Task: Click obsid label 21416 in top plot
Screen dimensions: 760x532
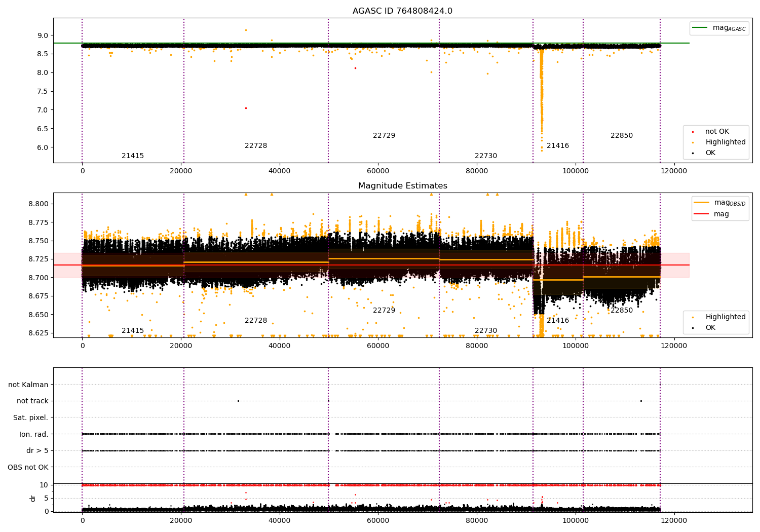Action: [558, 146]
